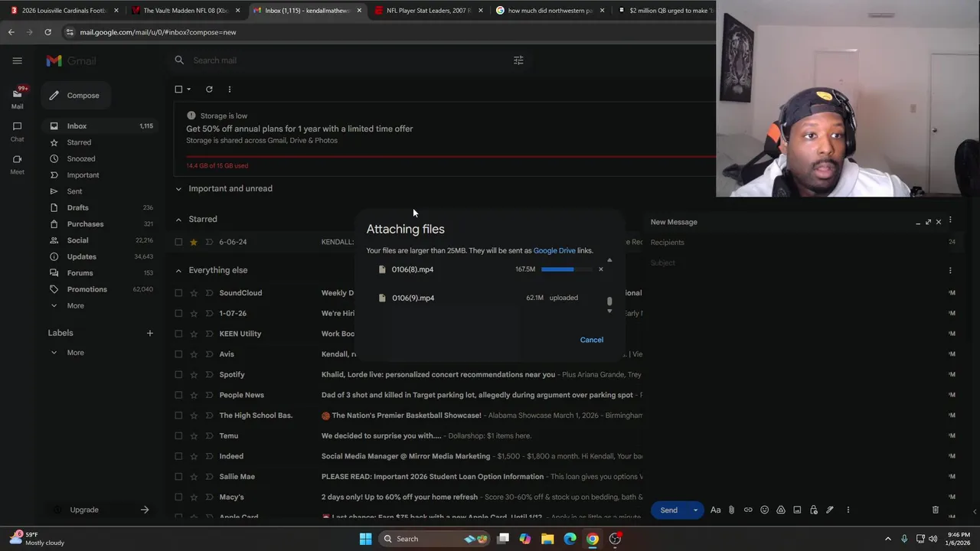Insert files using Drive icon
Screen dimensions: 980x551
(781, 510)
